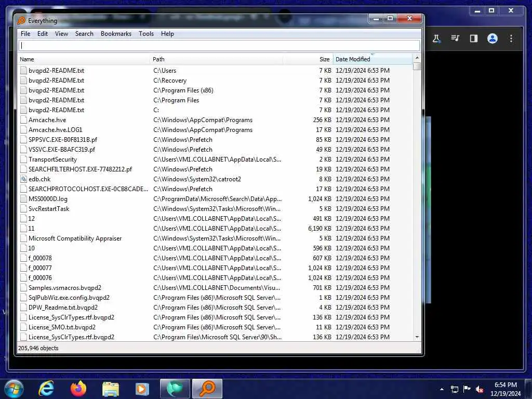The width and height of the screenshot is (532, 399).
Task: Select the file named 12
Action: (32, 219)
